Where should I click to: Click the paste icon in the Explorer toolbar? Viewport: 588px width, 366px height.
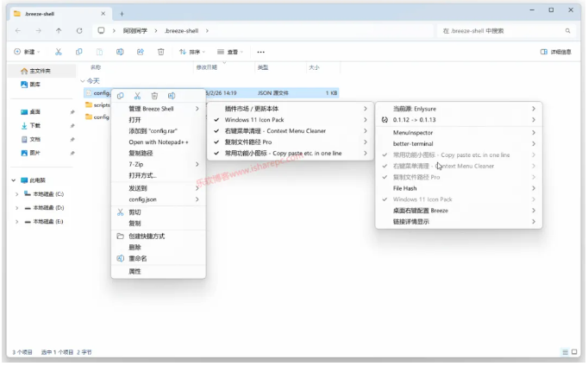99,52
